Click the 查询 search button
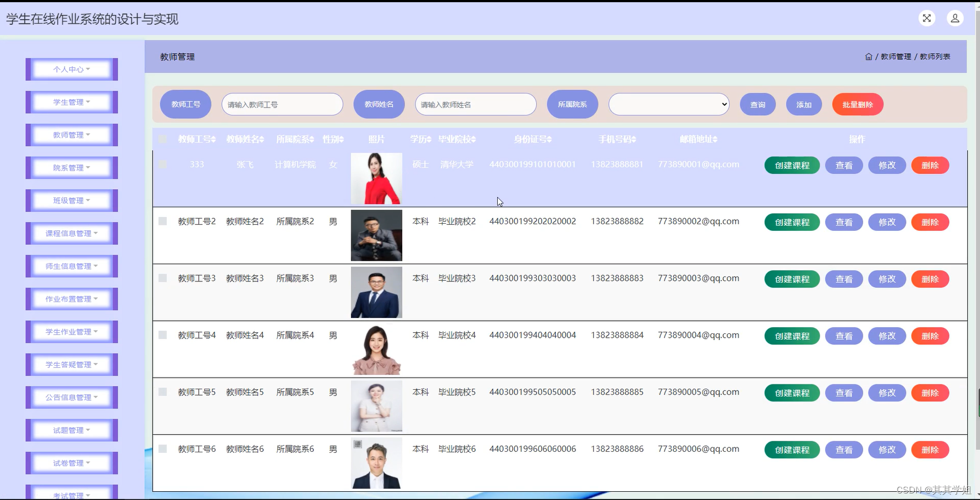 757,104
